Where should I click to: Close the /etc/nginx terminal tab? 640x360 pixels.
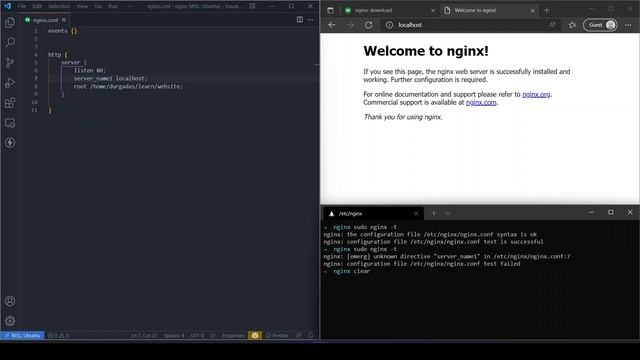click(x=416, y=213)
